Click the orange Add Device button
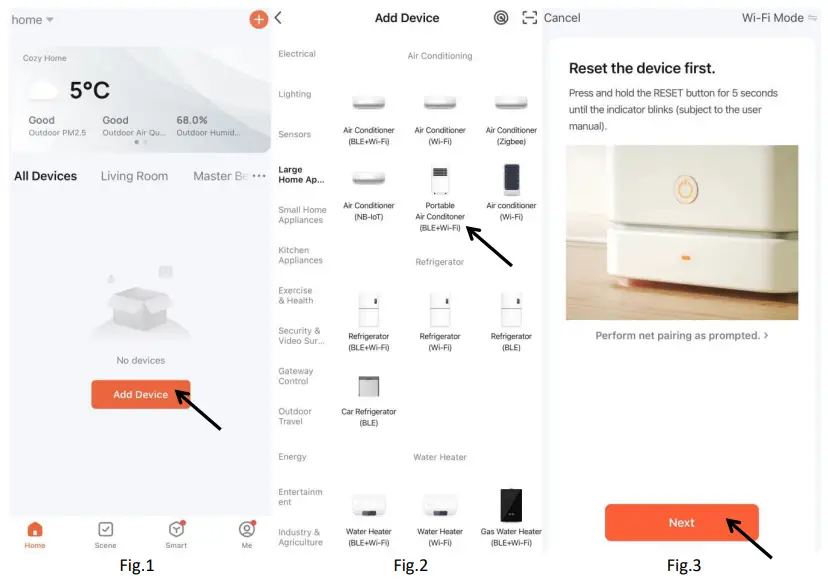Screen dimensions: 828x583 [140, 394]
